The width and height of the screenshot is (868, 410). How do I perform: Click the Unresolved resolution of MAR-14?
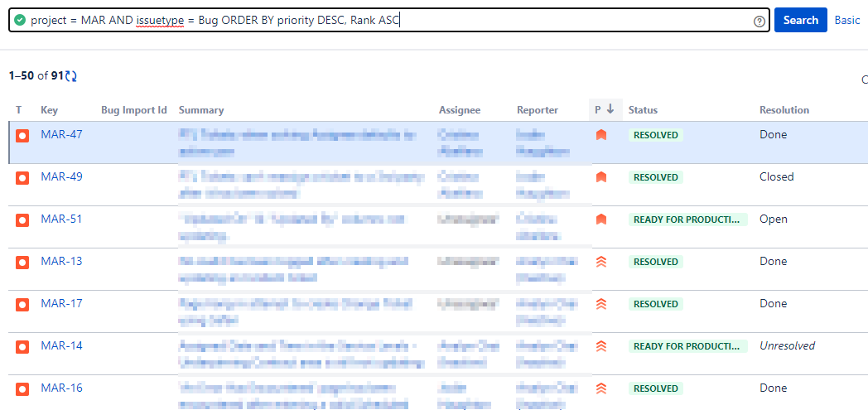[787, 346]
